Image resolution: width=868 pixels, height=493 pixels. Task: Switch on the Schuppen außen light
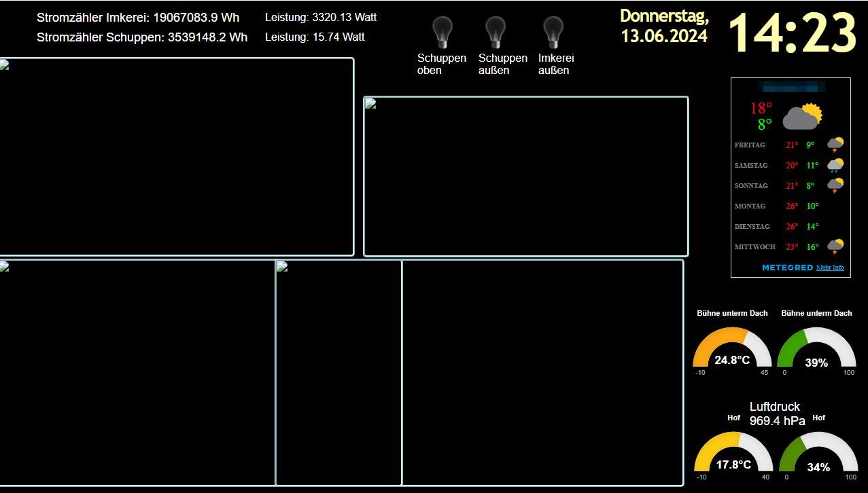[496, 32]
